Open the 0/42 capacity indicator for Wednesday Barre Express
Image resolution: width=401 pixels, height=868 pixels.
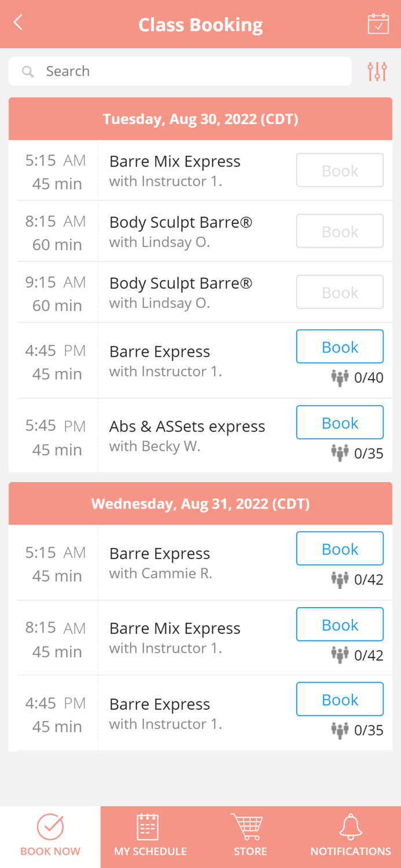coord(341,579)
